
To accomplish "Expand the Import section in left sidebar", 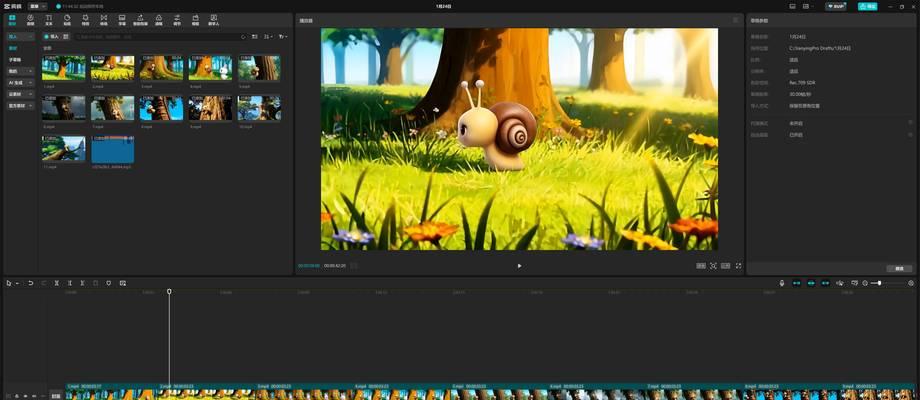I will click(20, 36).
